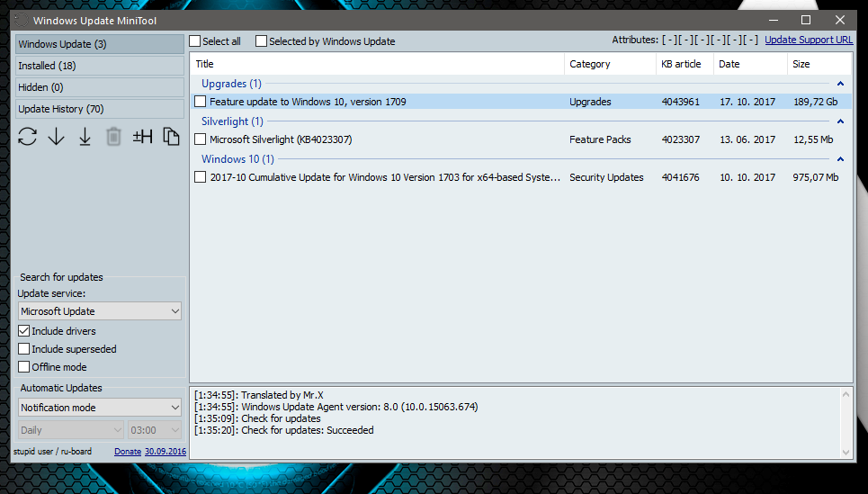Tick checkbox for Feature update version 1709
Viewport: 868px width, 494px height.
(201, 102)
